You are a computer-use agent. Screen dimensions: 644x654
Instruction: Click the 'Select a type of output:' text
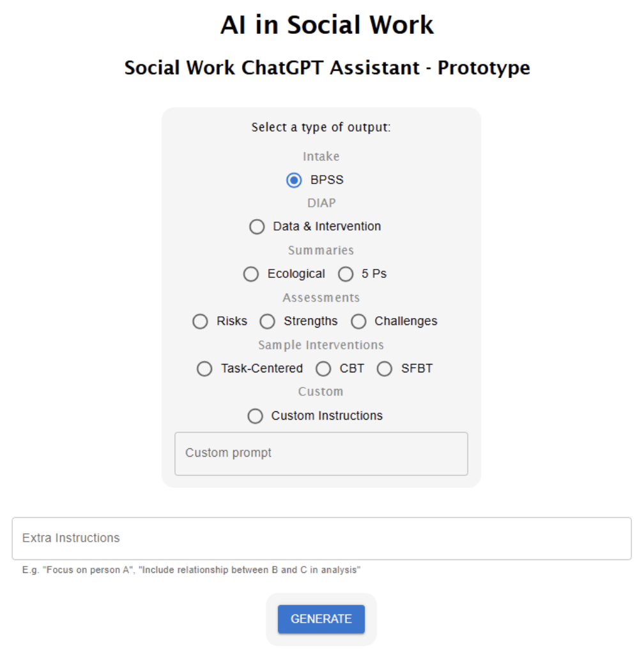[x=321, y=127]
